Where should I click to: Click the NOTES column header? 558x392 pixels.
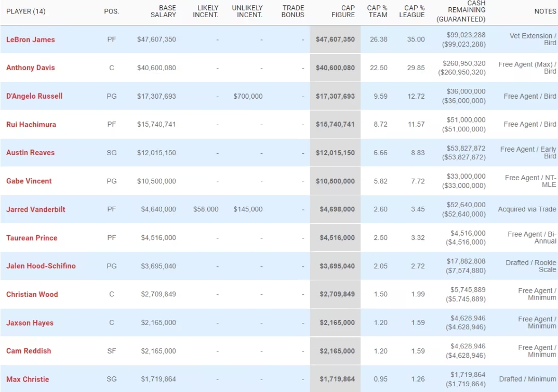coord(545,11)
